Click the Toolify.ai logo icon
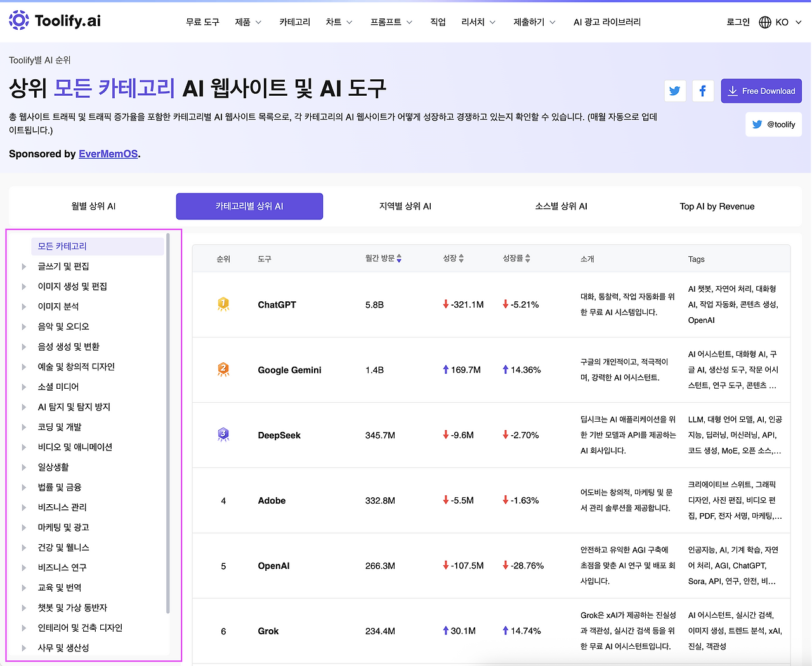Image resolution: width=812 pixels, height=666 pixels. tap(19, 20)
